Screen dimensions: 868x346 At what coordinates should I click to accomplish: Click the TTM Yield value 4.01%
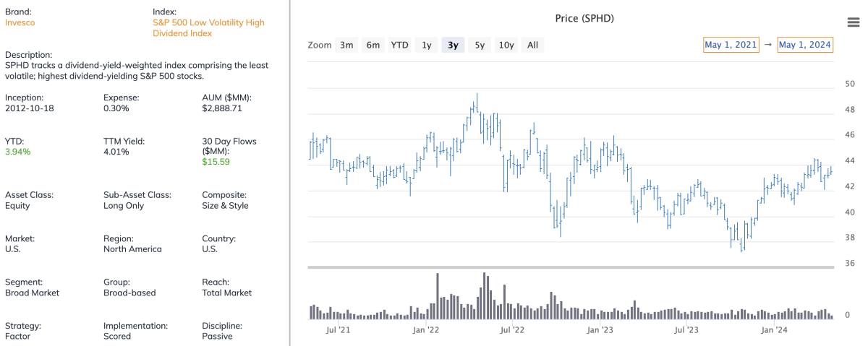pyautogui.click(x=116, y=152)
